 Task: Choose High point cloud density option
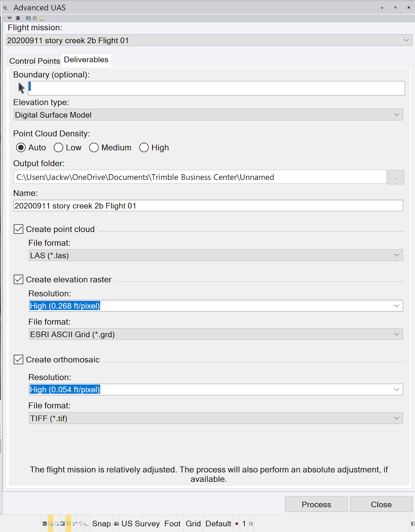pyautogui.click(x=154, y=148)
